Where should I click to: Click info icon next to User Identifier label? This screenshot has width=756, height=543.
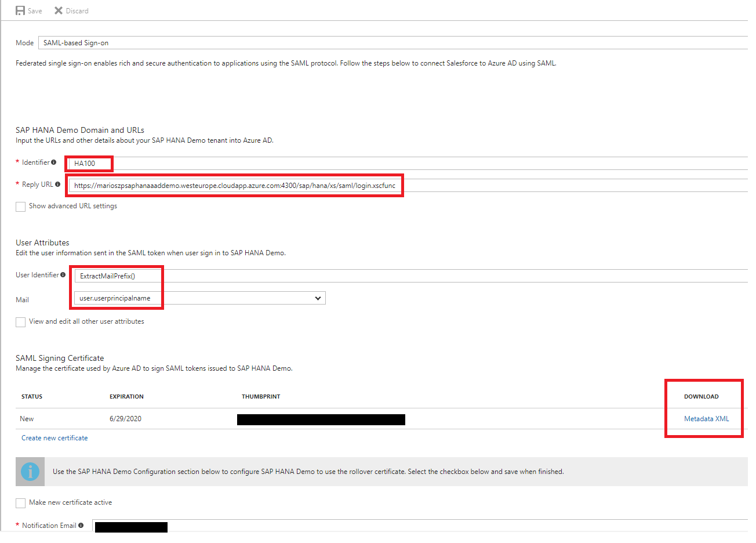tap(63, 275)
